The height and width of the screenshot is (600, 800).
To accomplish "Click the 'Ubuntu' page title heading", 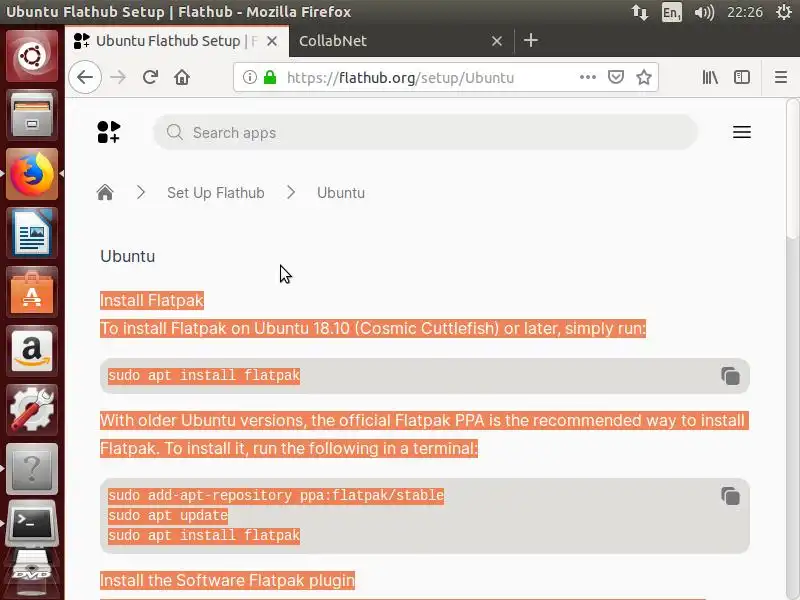I will (x=128, y=256).
